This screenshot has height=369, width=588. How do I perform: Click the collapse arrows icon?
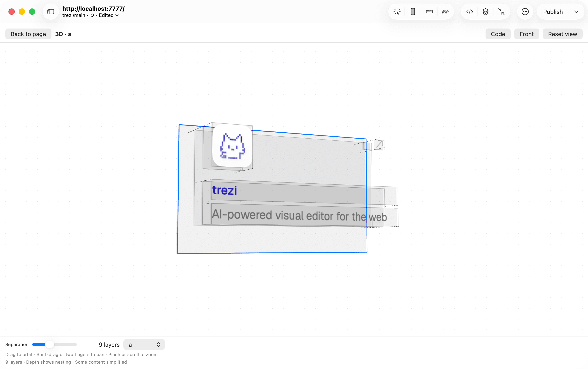point(501,12)
